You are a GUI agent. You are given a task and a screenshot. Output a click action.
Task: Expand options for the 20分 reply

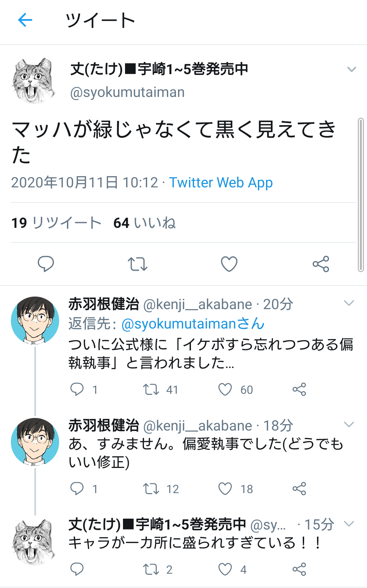pyautogui.click(x=349, y=303)
